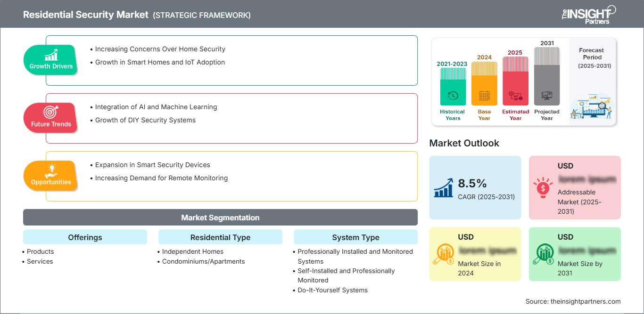Open the Residential Type tab
Image resolution: width=644 pixels, height=314 pixels.
(x=220, y=237)
